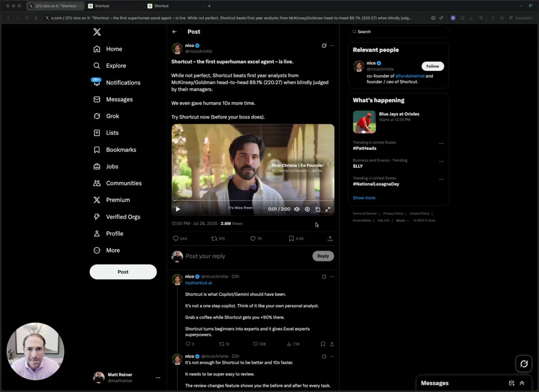Open a new browser tab
Image resolution: width=539 pixels, height=392 pixels.
(x=209, y=6)
